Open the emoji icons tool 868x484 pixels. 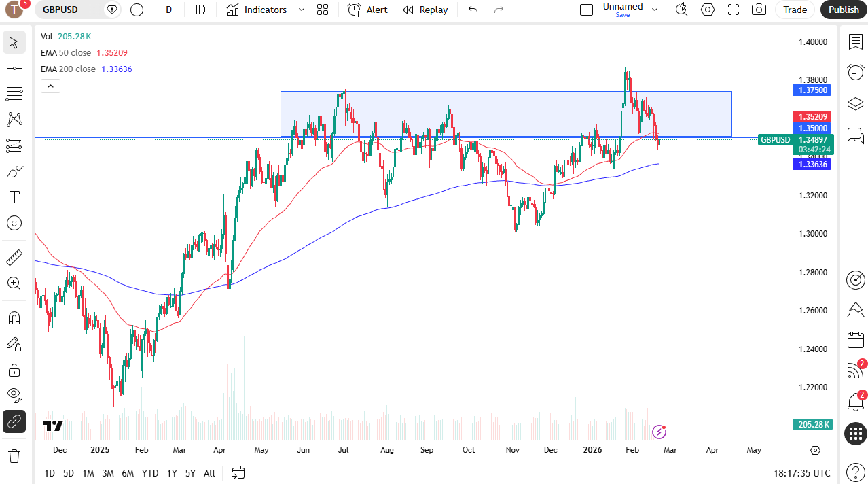point(14,223)
